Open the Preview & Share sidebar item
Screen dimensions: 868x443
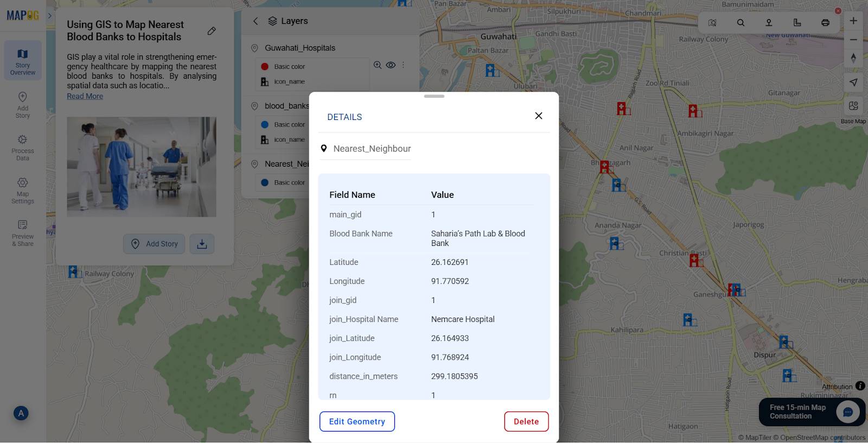click(x=23, y=233)
